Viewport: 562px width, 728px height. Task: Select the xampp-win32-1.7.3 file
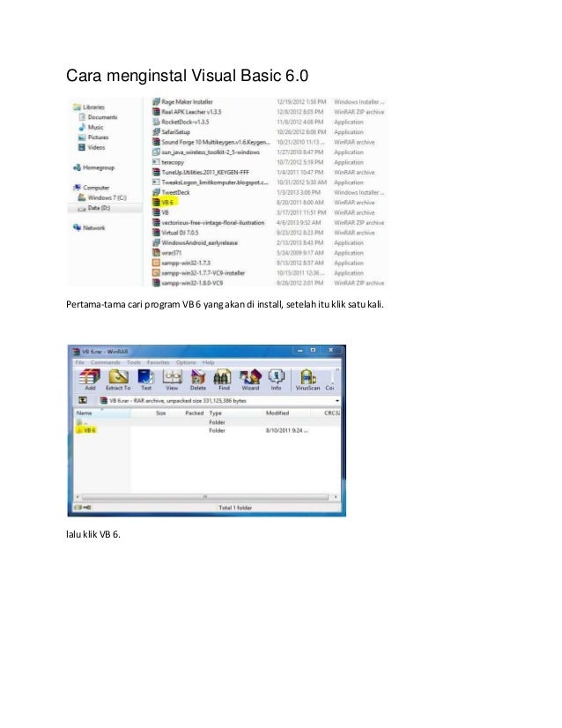tap(181, 264)
